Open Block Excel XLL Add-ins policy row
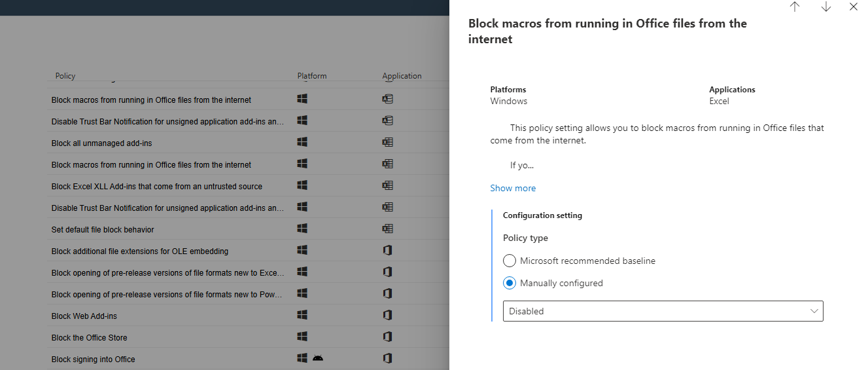 pyautogui.click(x=156, y=186)
